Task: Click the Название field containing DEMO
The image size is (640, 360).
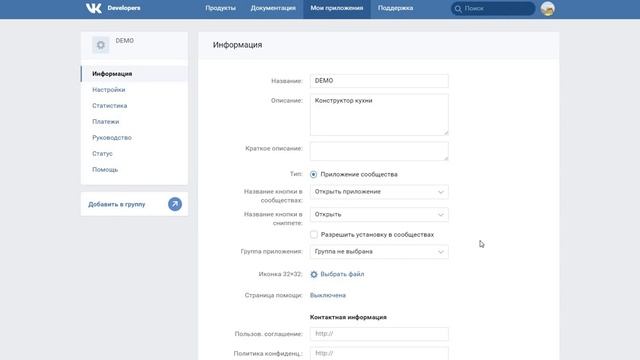Action: [x=379, y=81]
